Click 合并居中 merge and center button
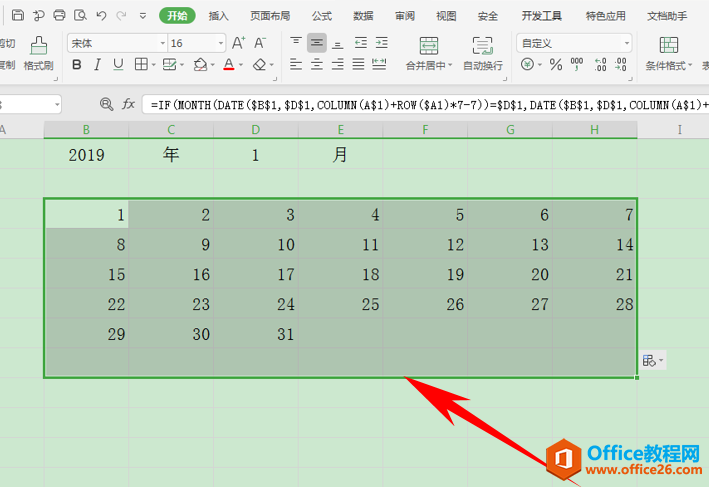Image resolution: width=709 pixels, height=487 pixels. [x=429, y=54]
